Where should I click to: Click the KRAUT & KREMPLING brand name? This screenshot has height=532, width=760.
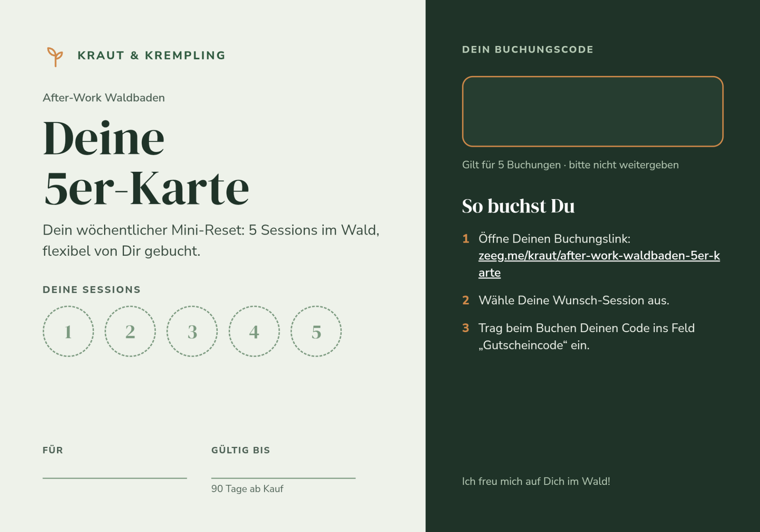[x=151, y=55]
